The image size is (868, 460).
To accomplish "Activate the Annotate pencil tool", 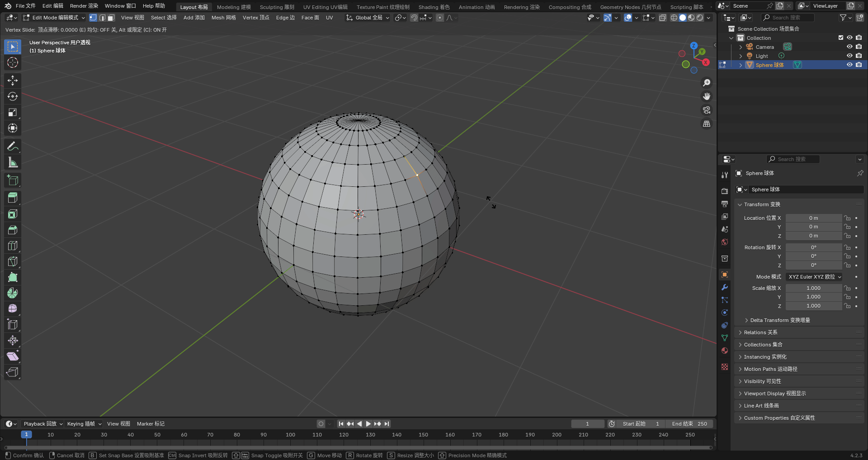I will (x=13, y=146).
